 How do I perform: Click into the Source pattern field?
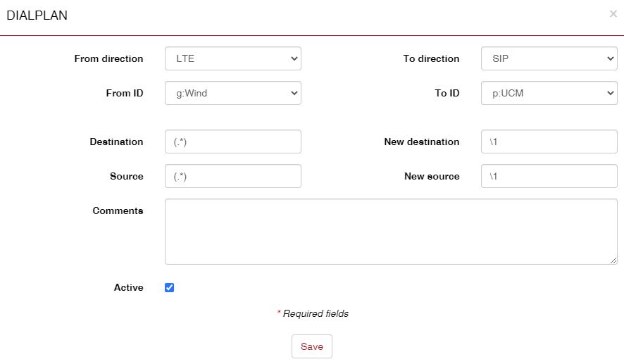(233, 176)
